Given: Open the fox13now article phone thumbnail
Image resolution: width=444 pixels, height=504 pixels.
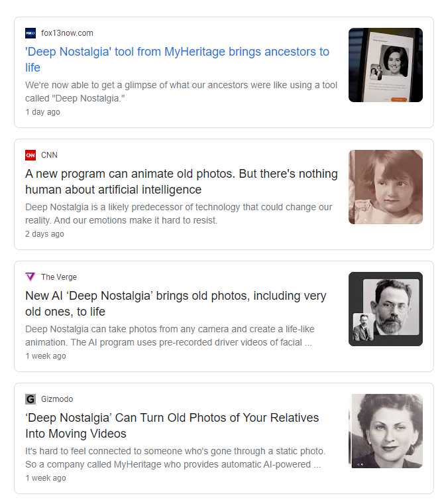Looking at the screenshot, I should pyautogui.click(x=386, y=65).
